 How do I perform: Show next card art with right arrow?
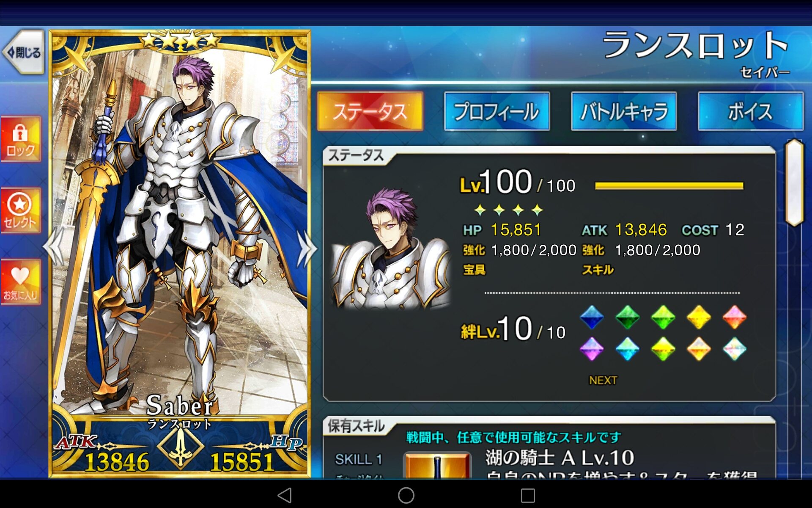(x=306, y=248)
